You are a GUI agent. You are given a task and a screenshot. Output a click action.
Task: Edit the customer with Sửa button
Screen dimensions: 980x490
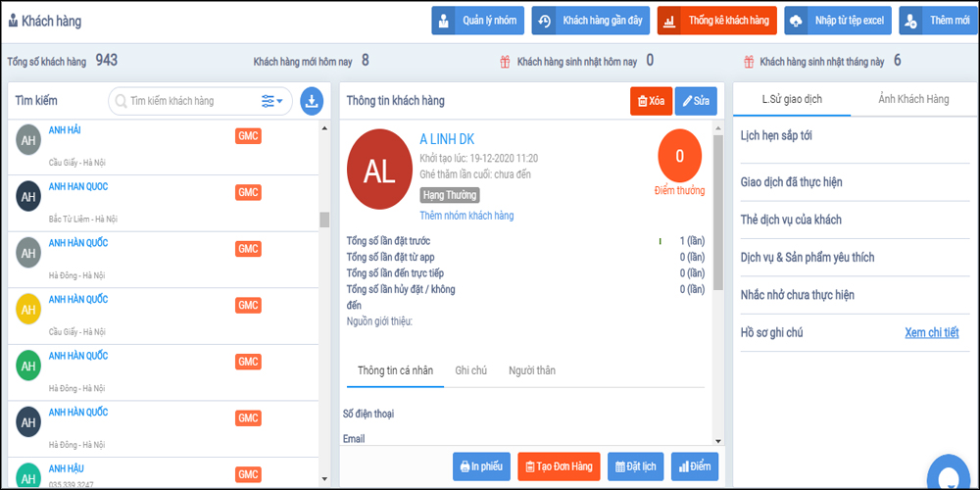(x=696, y=101)
